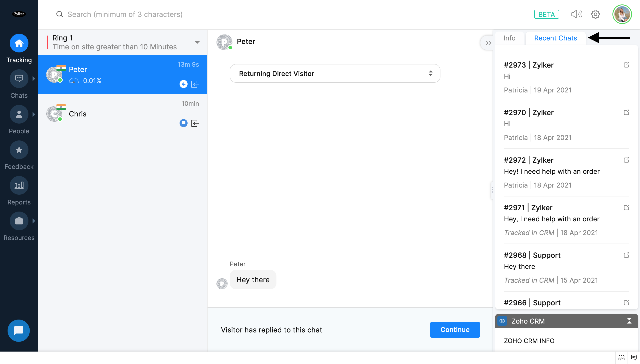Open the Chats sidebar icon
This screenshot has width=640, height=364.
tap(19, 78)
